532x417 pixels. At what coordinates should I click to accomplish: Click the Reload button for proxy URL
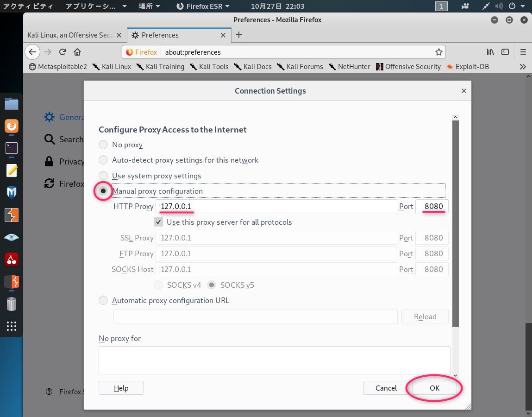(x=425, y=316)
